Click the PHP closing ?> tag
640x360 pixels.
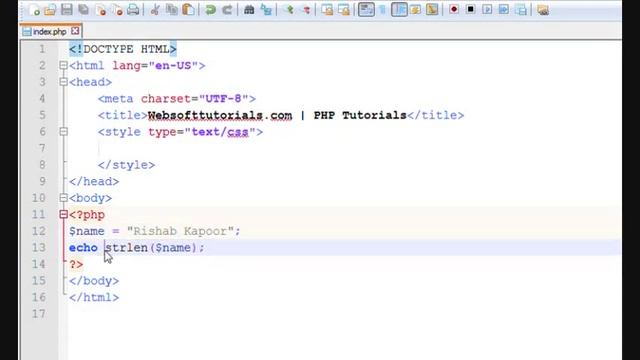[x=76, y=264]
